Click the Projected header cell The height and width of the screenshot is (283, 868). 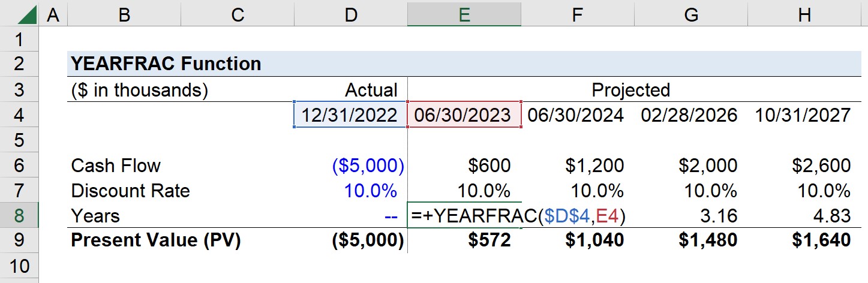pyautogui.click(x=630, y=90)
